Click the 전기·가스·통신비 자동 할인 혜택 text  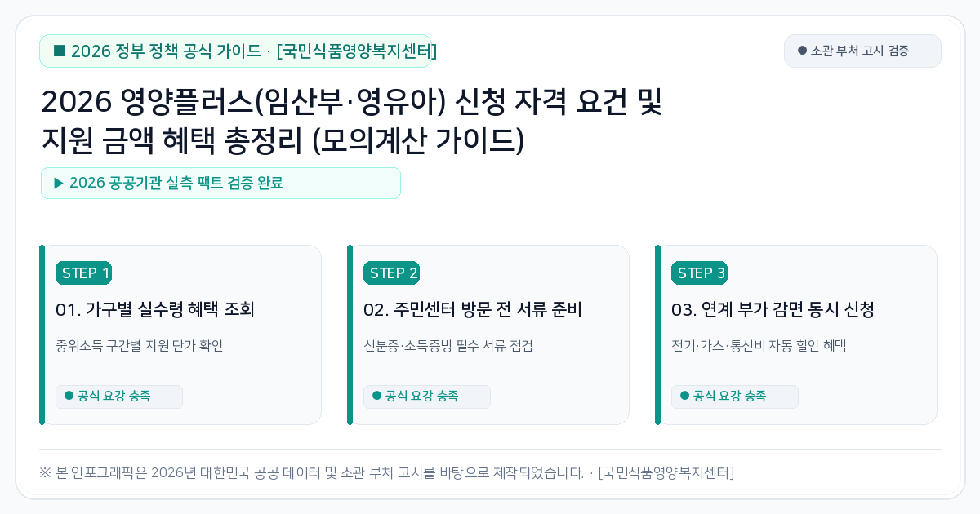click(x=759, y=346)
